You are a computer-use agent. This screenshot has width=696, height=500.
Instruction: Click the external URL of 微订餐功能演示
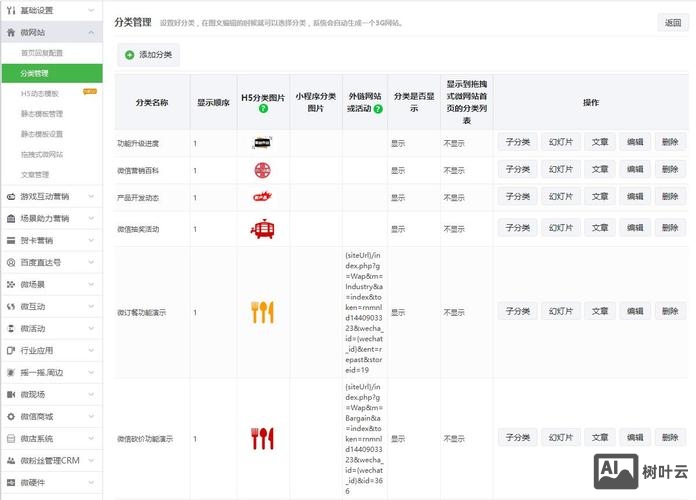click(364, 313)
